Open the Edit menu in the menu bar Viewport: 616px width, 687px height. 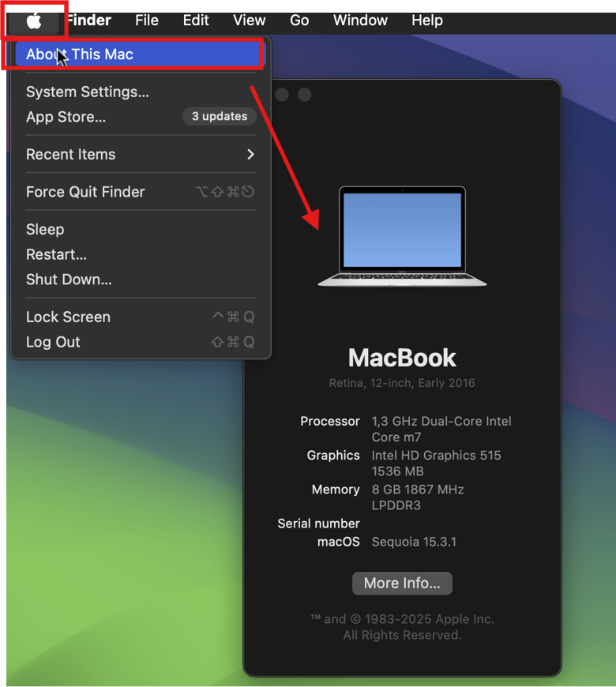(196, 21)
